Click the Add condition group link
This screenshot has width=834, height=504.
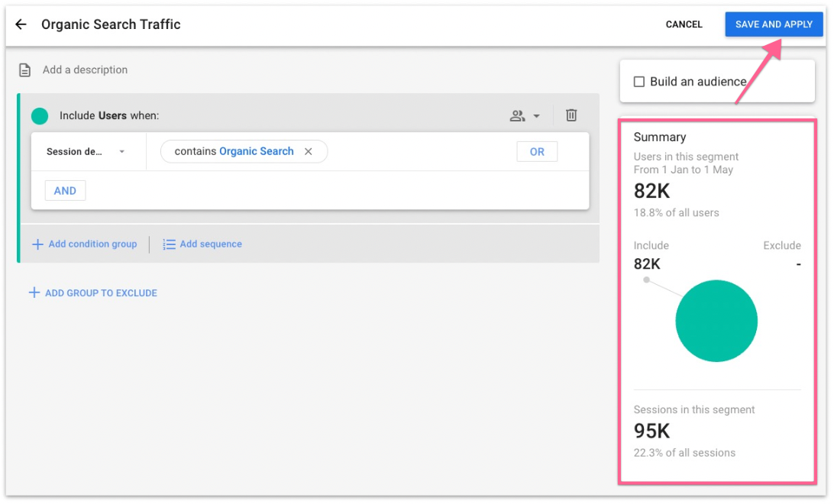[x=92, y=244]
